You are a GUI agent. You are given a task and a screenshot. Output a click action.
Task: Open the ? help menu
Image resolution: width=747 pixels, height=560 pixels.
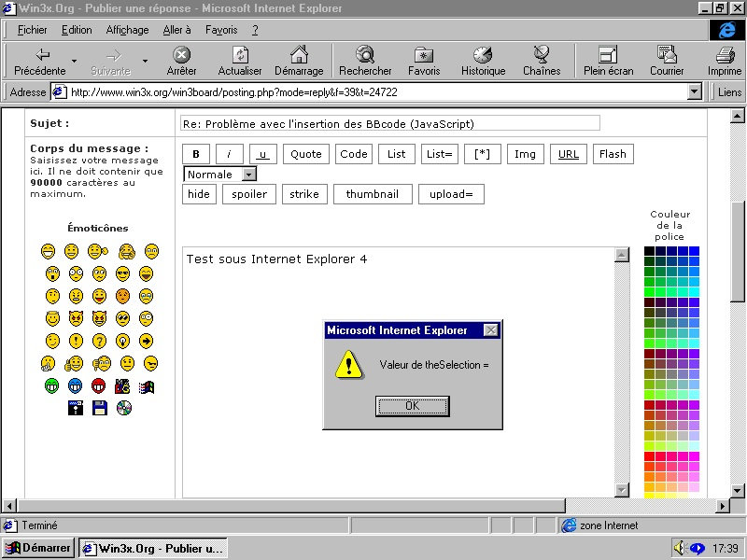pos(255,30)
